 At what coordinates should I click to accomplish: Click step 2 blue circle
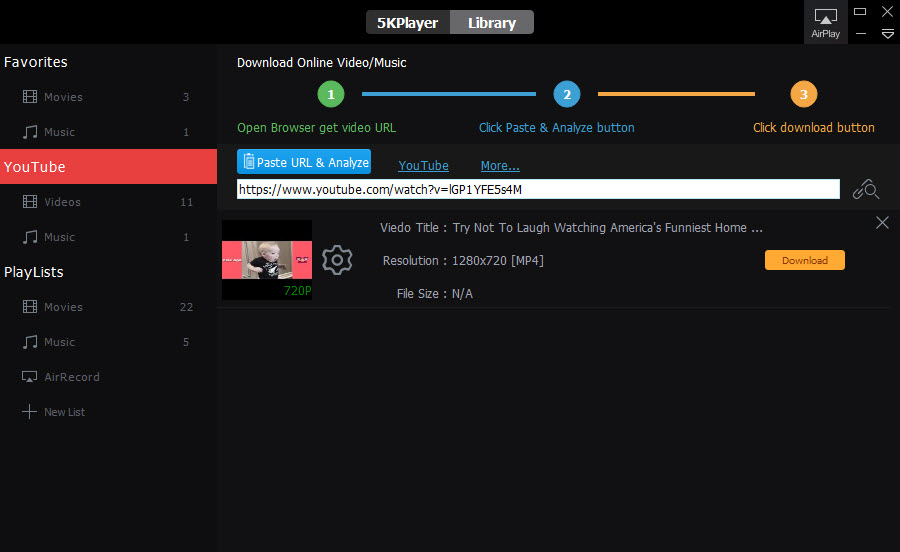point(567,94)
